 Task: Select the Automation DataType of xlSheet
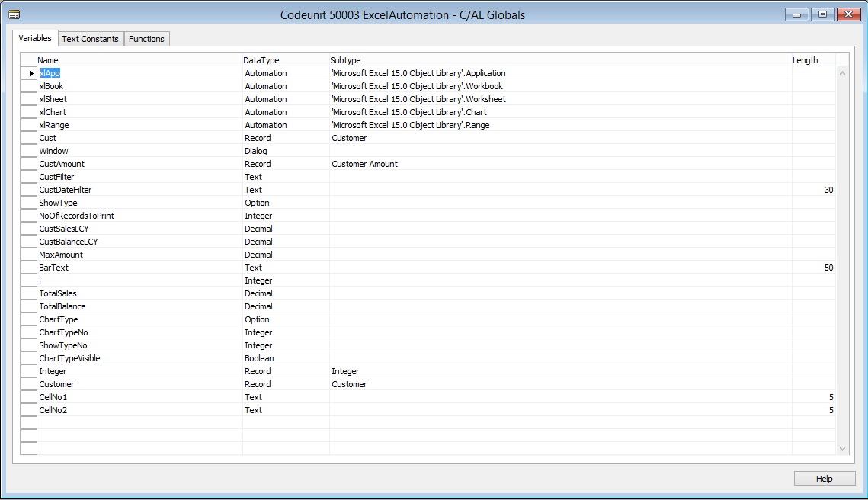[x=265, y=99]
